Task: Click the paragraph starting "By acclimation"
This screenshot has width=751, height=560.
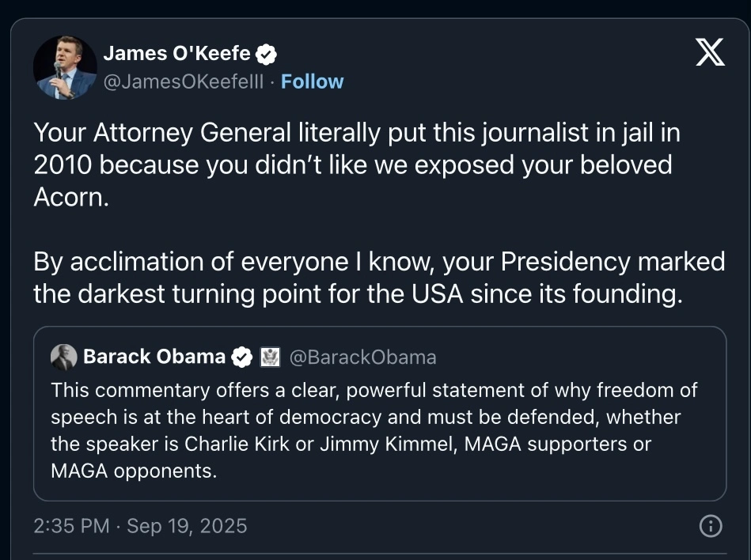Action: [x=378, y=277]
